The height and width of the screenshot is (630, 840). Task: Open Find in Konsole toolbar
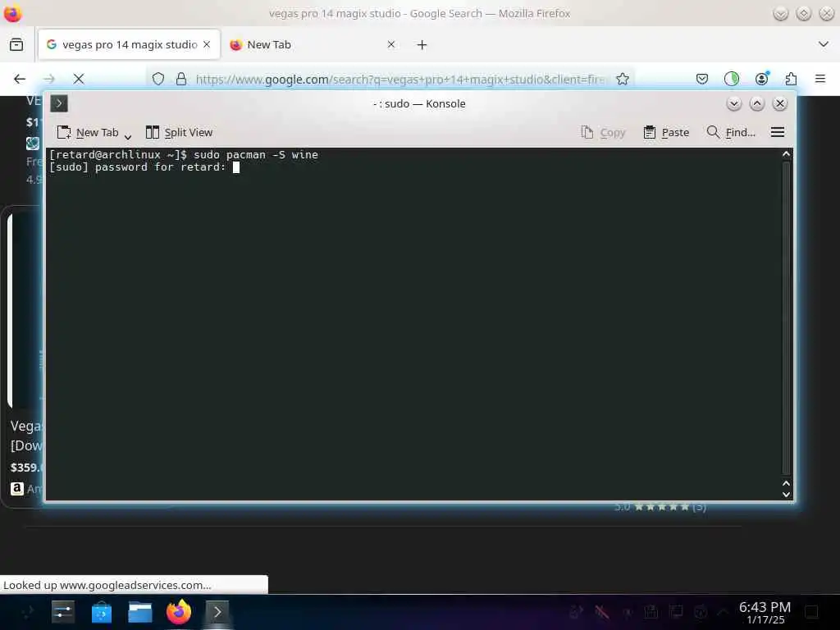point(731,132)
